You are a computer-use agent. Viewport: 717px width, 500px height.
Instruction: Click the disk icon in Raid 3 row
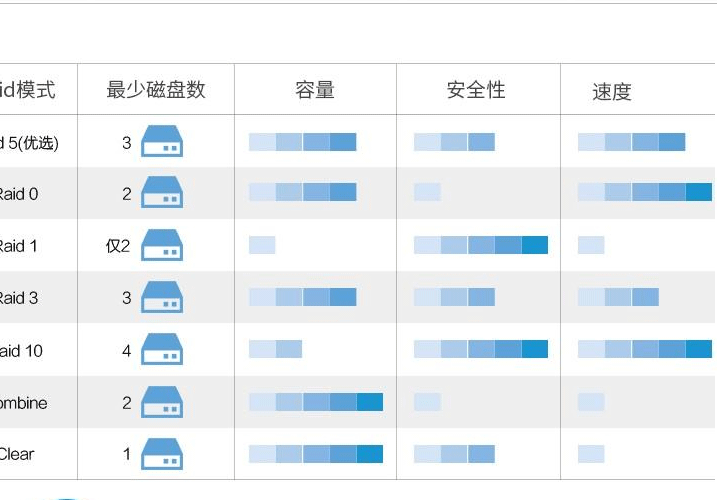click(x=162, y=297)
